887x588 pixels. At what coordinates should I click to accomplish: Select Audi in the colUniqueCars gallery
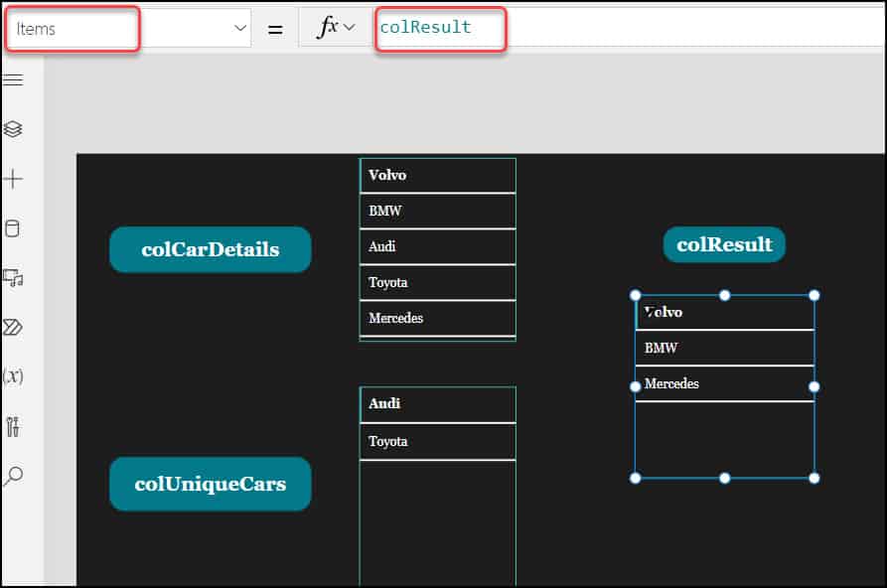click(x=437, y=404)
